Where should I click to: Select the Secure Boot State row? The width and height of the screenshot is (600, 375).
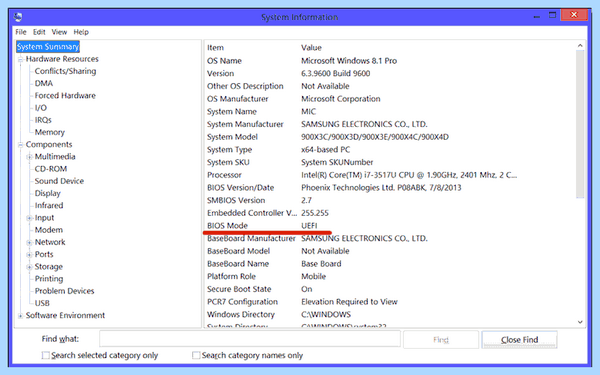[390, 289]
